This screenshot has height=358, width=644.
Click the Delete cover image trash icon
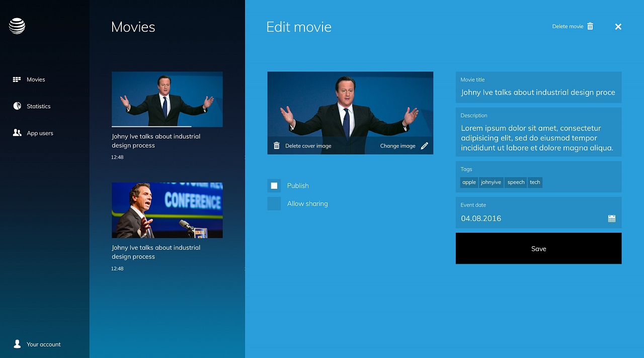coord(276,146)
